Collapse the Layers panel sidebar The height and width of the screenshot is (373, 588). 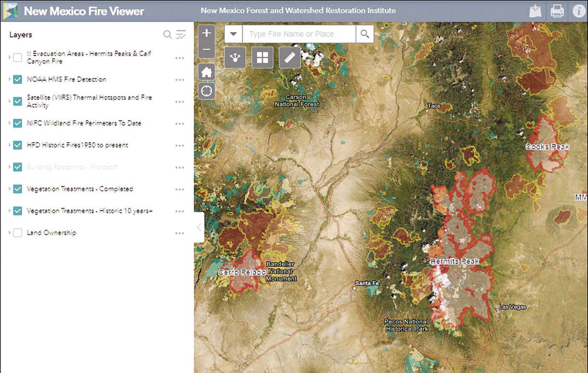199,227
